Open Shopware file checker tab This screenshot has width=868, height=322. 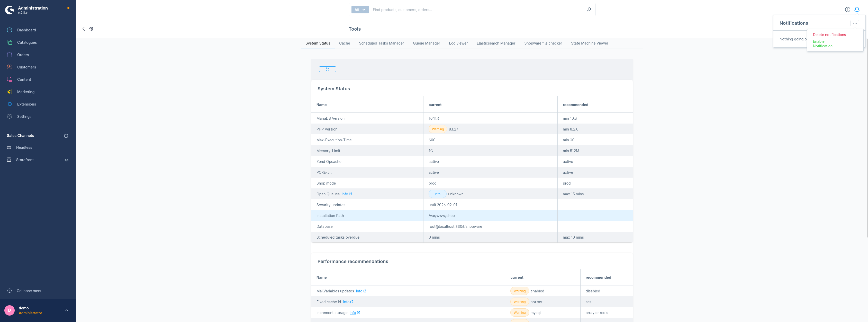(543, 43)
